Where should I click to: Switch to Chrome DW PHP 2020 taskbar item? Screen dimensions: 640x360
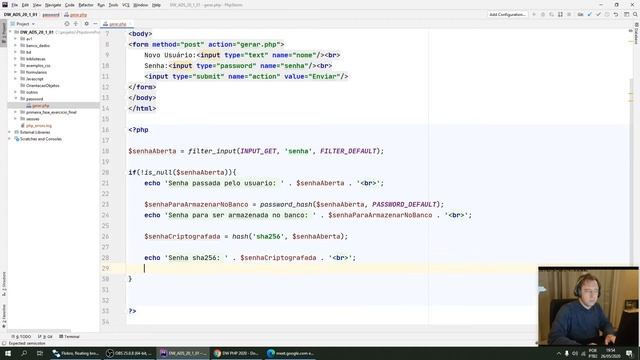[x=236, y=353]
